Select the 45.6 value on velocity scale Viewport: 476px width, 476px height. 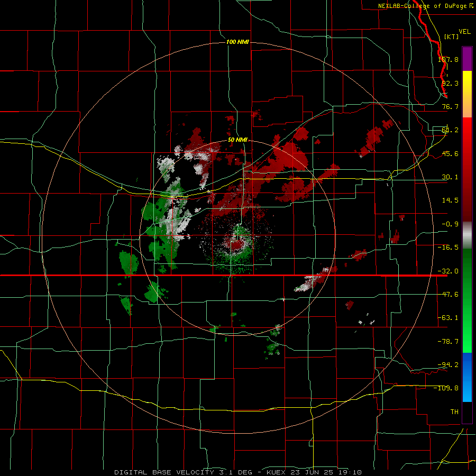coord(450,153)
